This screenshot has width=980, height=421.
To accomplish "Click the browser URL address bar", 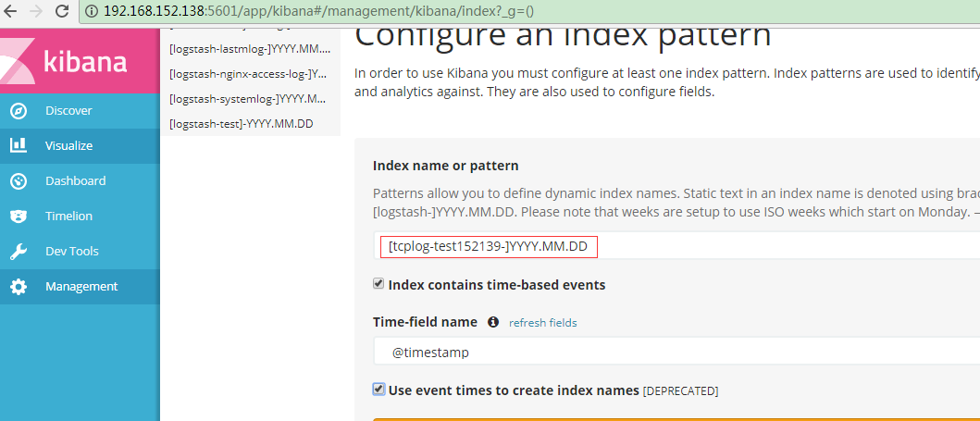I will [x=530, y=11].
